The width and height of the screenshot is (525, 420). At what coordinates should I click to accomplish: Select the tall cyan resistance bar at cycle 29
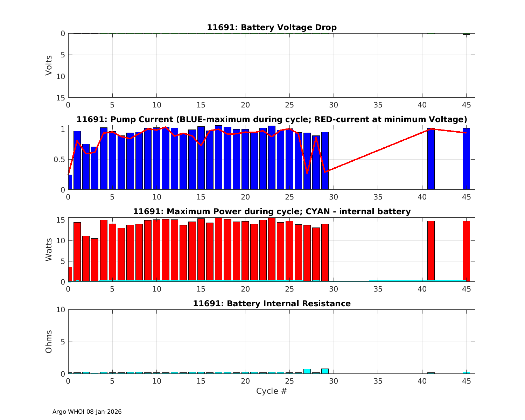coord(325,371)
